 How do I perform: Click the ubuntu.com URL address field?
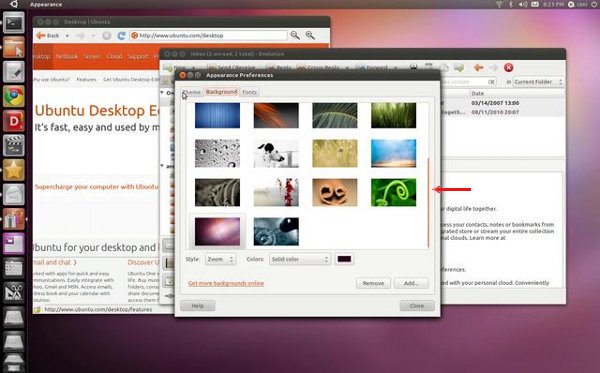click(209, 36)
